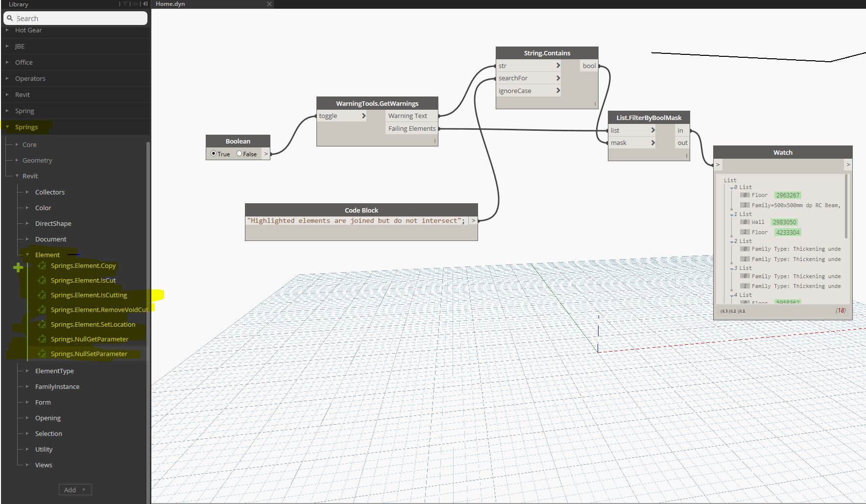Click the searchFor port chevron
866x504 pixels.
(558, 78)
